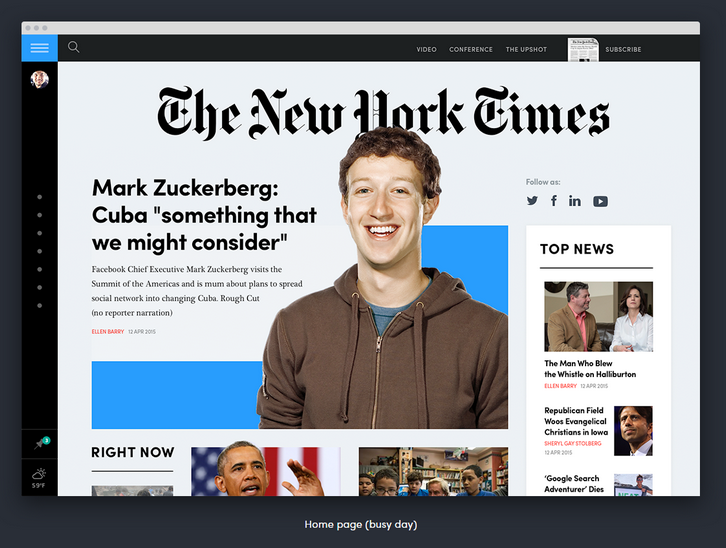Open the Twitter follow icon
Screen dimensions: 726x548
(532, 201)
